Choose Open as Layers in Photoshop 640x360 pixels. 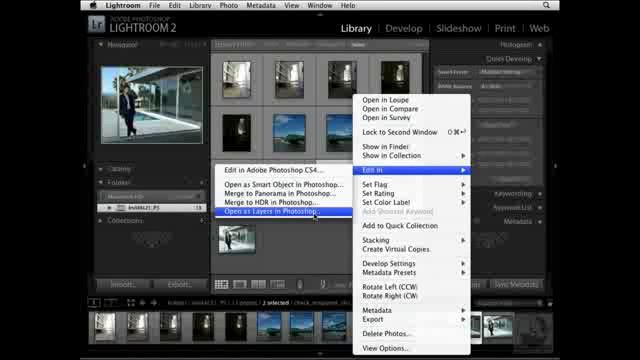tap(284, 211)
